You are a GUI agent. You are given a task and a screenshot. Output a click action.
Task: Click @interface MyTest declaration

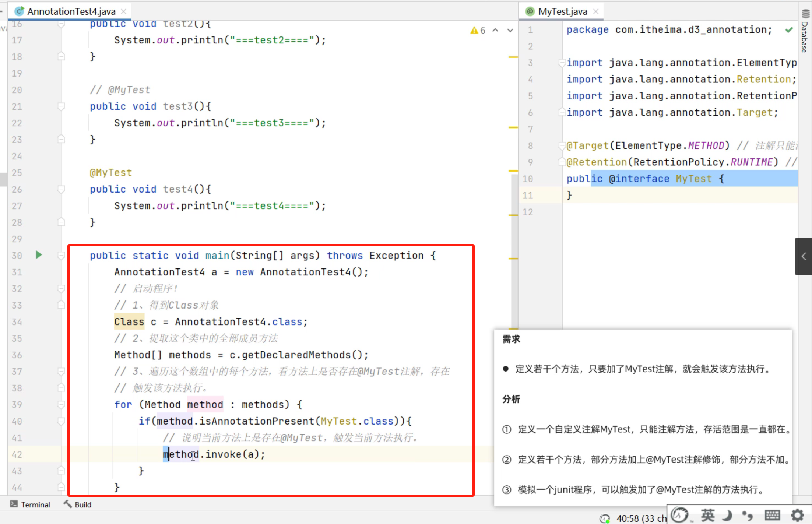(x=660, y=179)
